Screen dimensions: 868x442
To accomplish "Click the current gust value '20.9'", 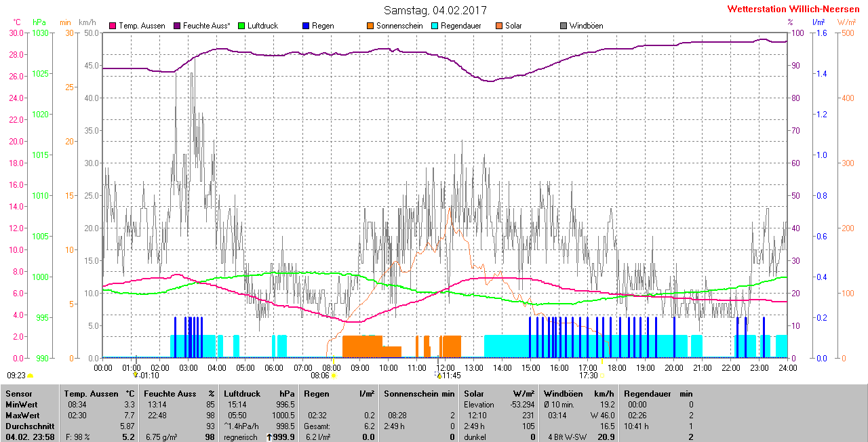I will coord(605,437).
